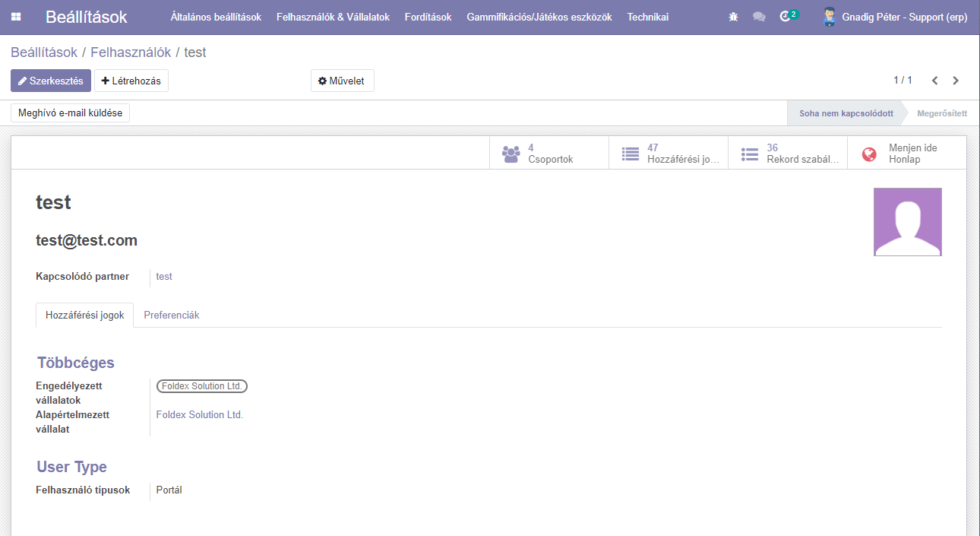Open Felhasználók & Vállalatok menu

pos(333,17)
